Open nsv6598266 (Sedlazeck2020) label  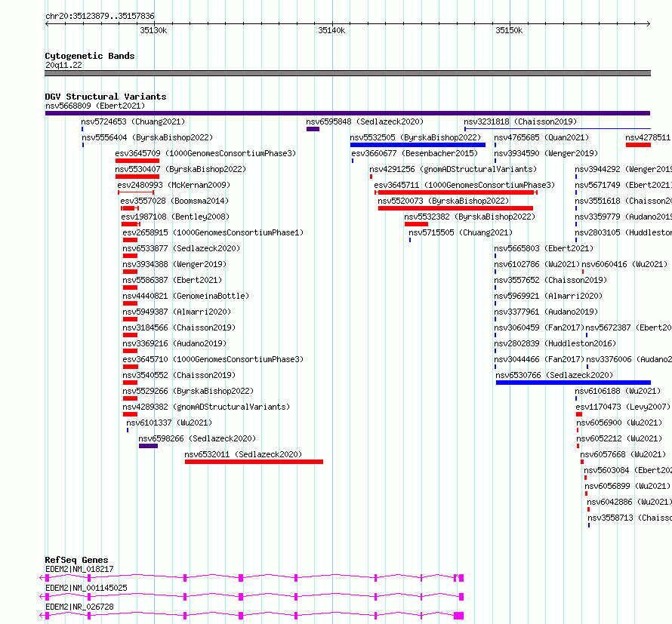(x=197, y=438)
